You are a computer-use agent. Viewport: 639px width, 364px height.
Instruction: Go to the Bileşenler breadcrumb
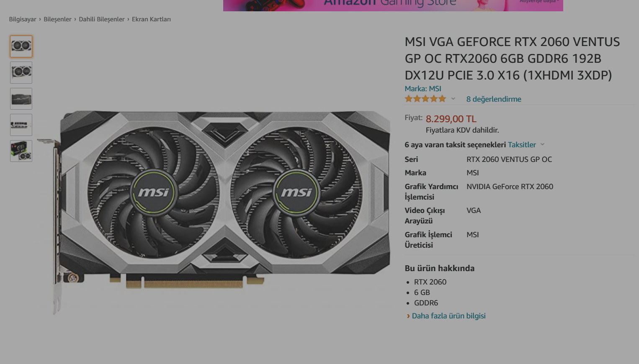point(57,19)
